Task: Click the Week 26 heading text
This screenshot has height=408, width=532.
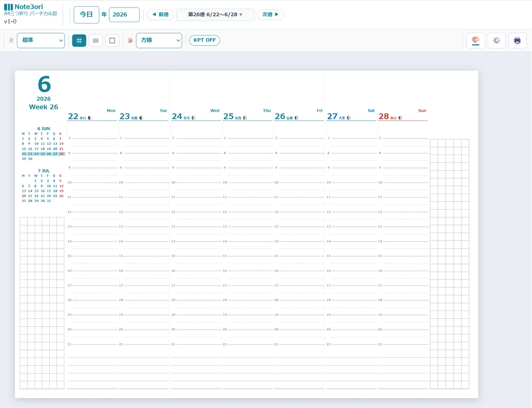Action: [43, 107]
